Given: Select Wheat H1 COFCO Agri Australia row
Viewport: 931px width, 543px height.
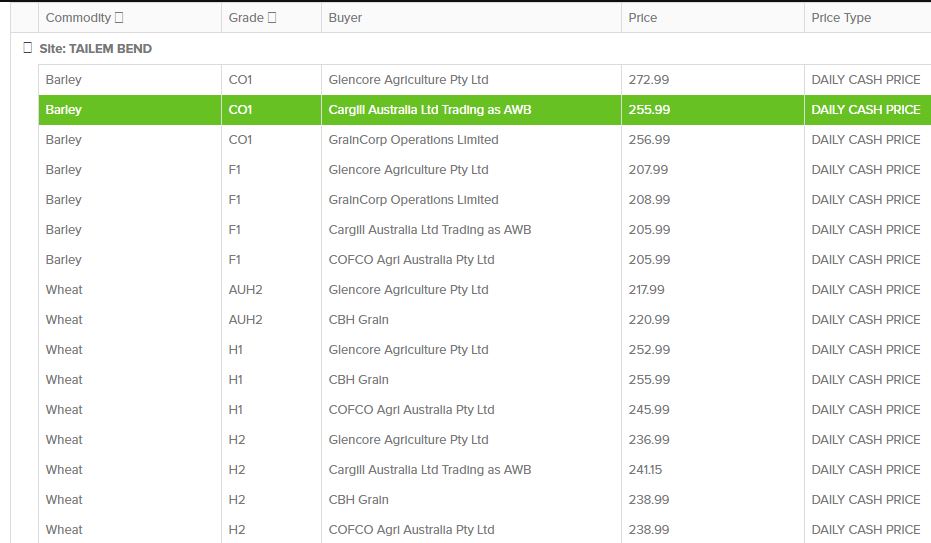Looking at the screenshot, I should coord(411,410).
